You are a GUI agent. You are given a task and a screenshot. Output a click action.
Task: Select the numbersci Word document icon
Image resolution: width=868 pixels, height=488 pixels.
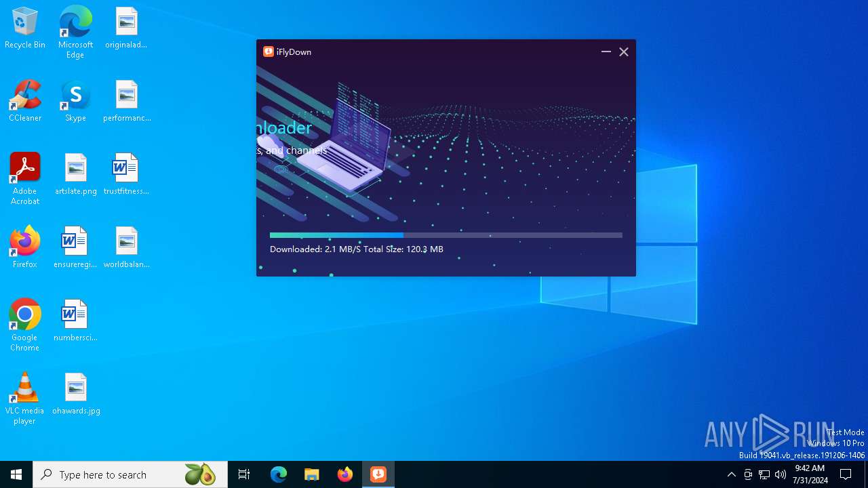[x=75, y=321]
